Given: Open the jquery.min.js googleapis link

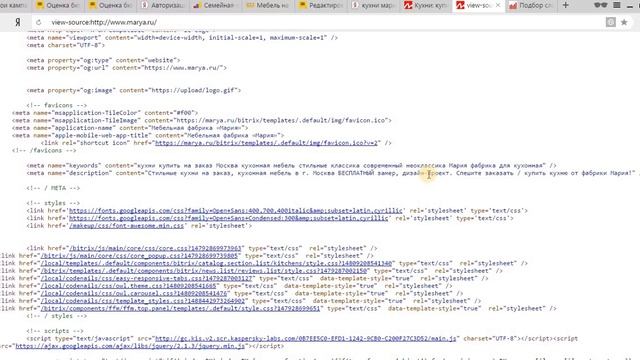Looking at the screenshot, I should [x=130, y=346].
